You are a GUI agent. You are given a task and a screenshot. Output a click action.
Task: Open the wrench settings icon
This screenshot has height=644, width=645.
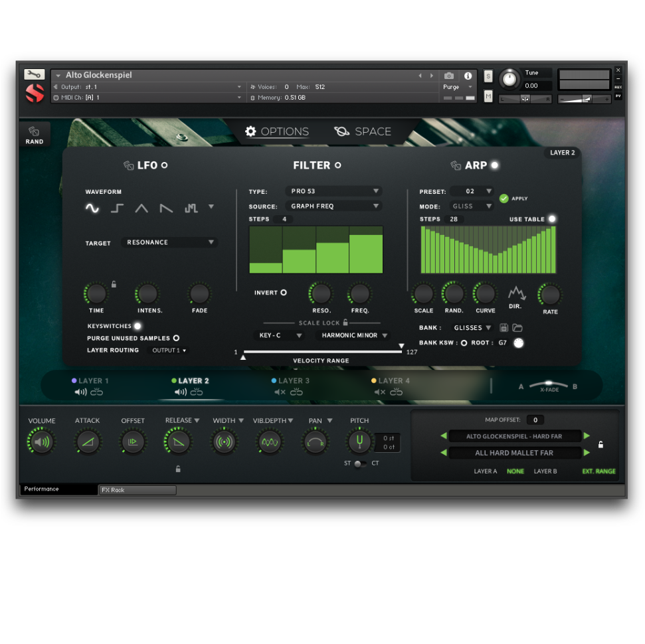(x=35, y=74)
